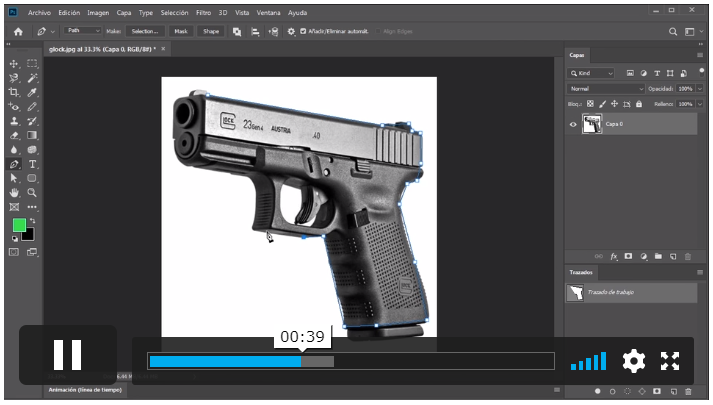Select the Hand tool
Screen dimensions: 713x405
(x=14, y=193)
